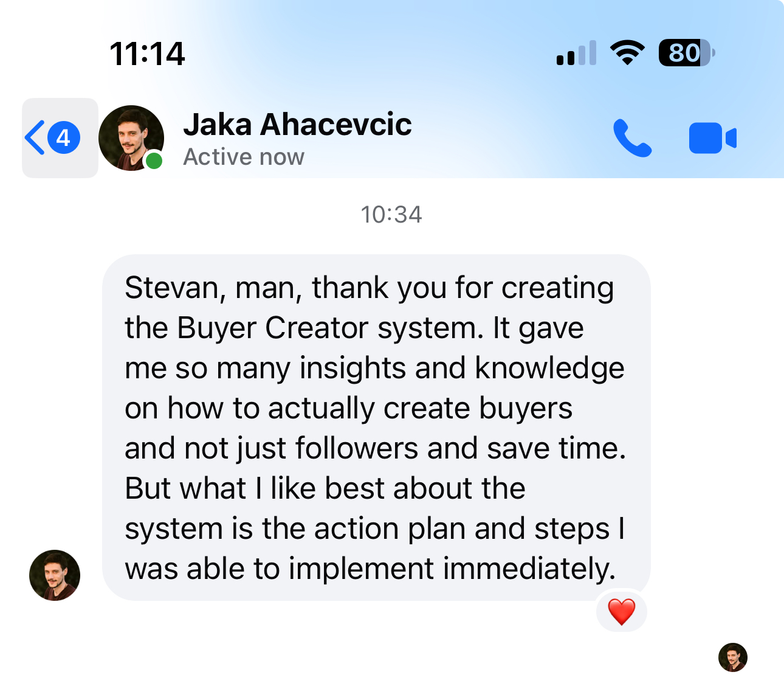Start a video call with the camera icon

coord(712,138)
